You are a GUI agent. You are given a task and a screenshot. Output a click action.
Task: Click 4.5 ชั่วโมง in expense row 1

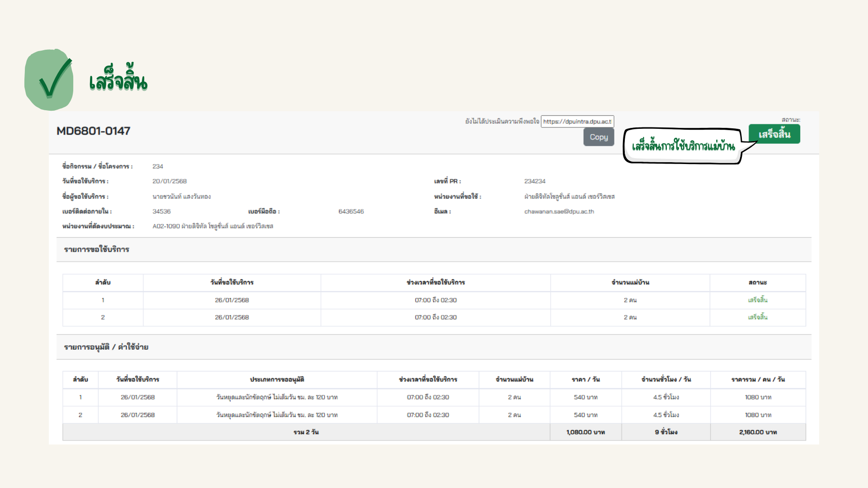666,397
